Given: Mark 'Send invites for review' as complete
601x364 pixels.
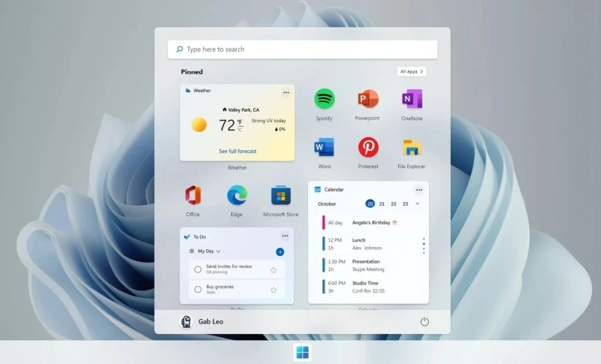Looking at the screenshot, I should click(198, 269).
